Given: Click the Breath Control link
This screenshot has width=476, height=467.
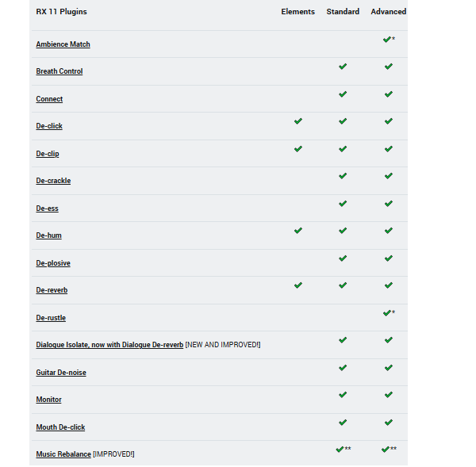Looking at the screenshot, I should click(x=59, y=71).
